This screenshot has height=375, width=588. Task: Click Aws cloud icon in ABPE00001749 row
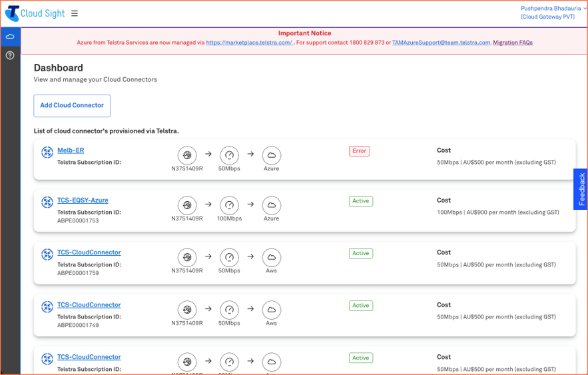point(272,310)
